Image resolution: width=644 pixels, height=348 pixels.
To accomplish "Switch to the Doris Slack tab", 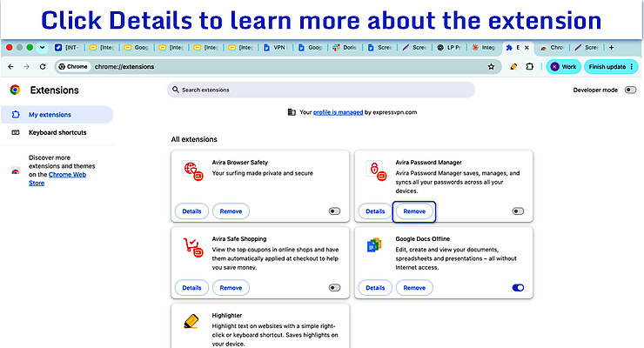I will click(345, 48).
